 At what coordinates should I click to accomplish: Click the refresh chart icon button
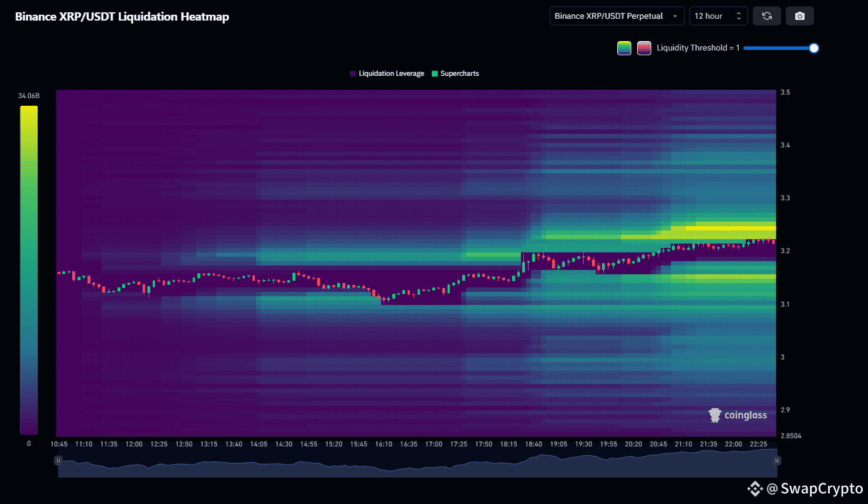(767, 16)
